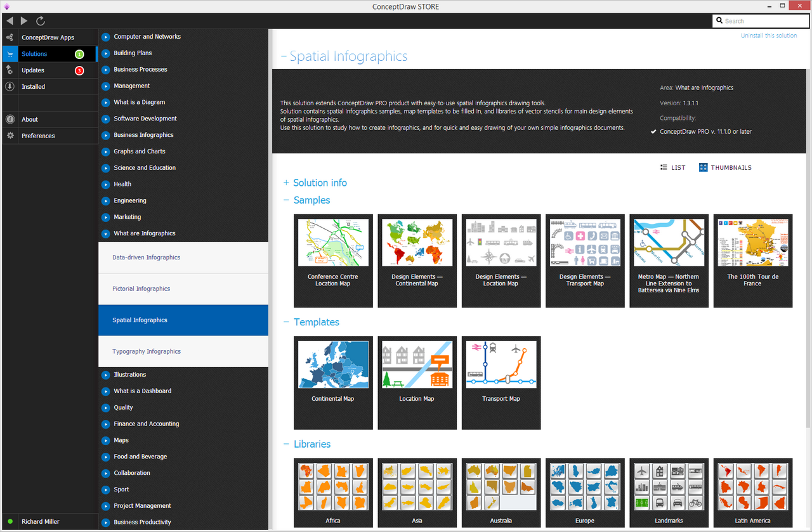The image size is (812, 532).
Task: Open Location Map template
Action: (x=417, y=382)
